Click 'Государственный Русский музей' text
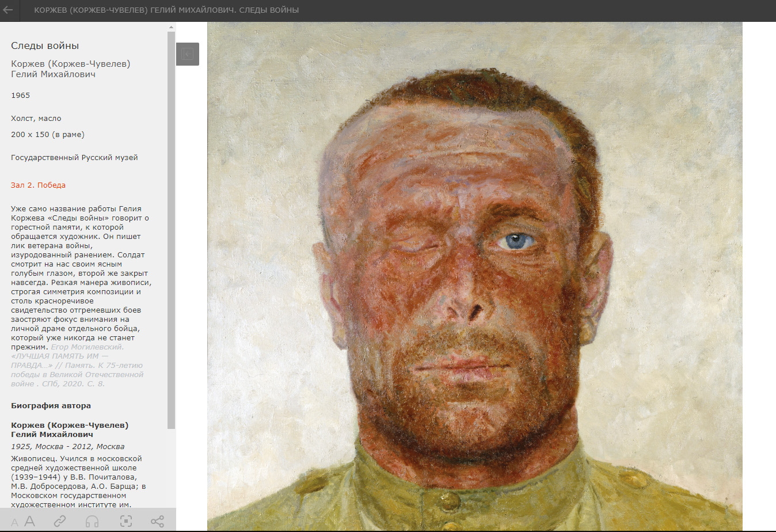Screen dimensions: 776x532 [74, 158]
